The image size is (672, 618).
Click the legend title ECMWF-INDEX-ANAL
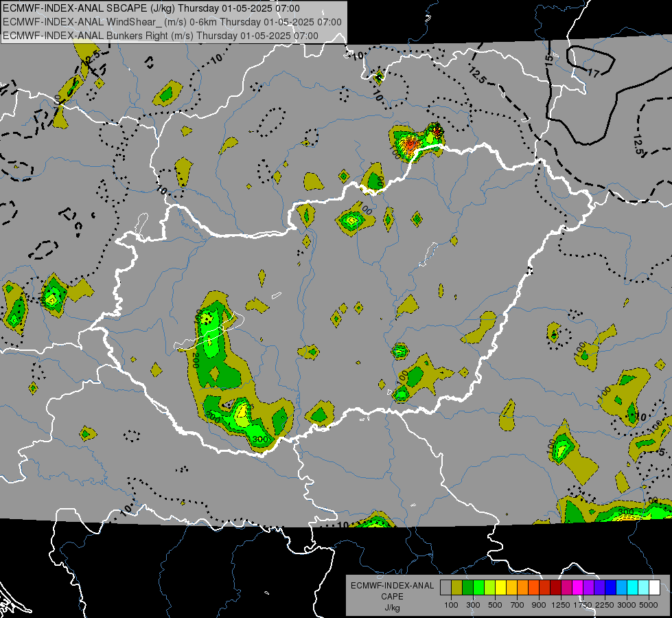click(x=392, y=586)
